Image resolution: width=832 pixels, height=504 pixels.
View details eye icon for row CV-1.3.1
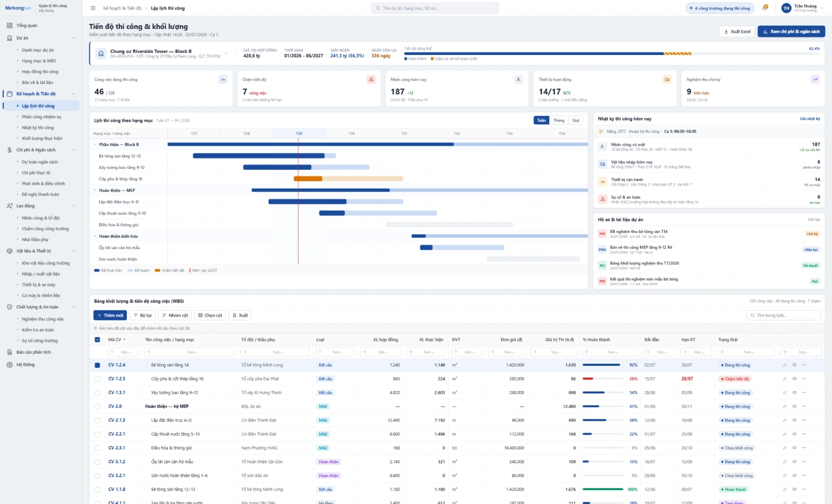(794, 393)
